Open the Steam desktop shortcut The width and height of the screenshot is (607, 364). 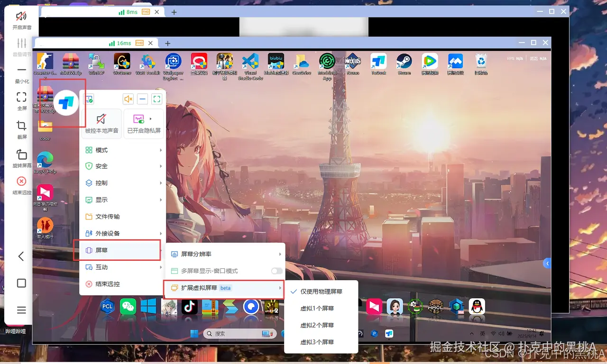(x=404, y=64)
